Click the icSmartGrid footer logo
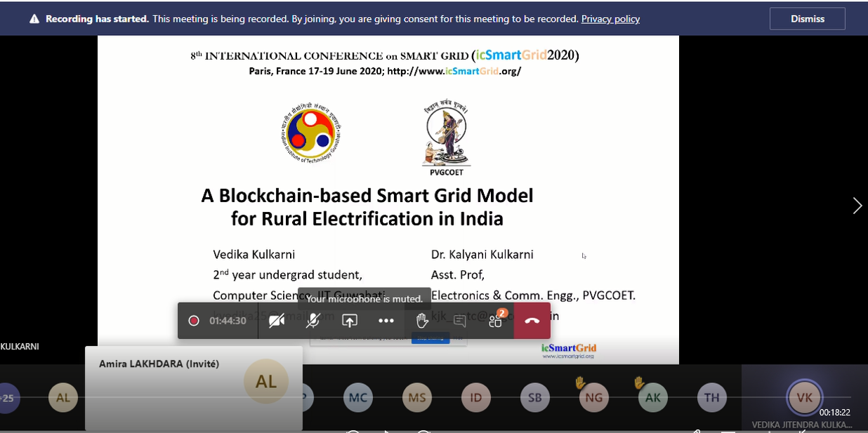The image size is (868, 433). pyautogui.click(x=568, y=350)
